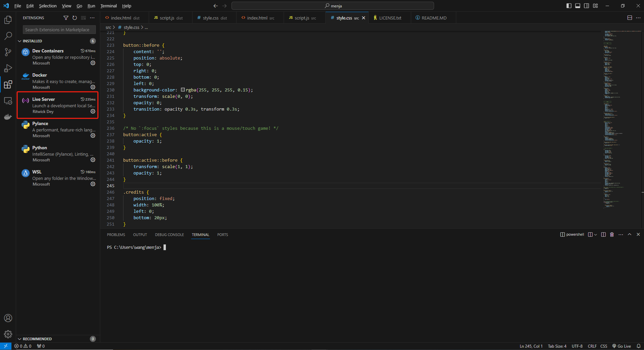Open the Extensions view icon
The image size is (644, 350).
(8, 84)
